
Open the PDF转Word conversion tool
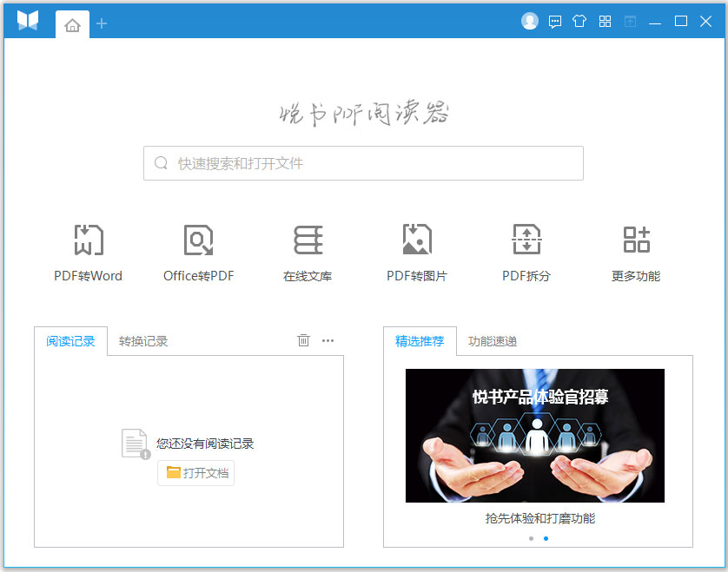click(x=87, y=252)
